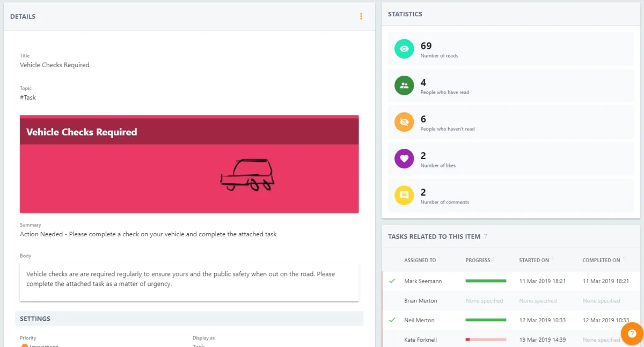Click Neil Merton's full green progress bar
Image resolution: width=644 pixels, height=347 pixels.
pos(486,320)
